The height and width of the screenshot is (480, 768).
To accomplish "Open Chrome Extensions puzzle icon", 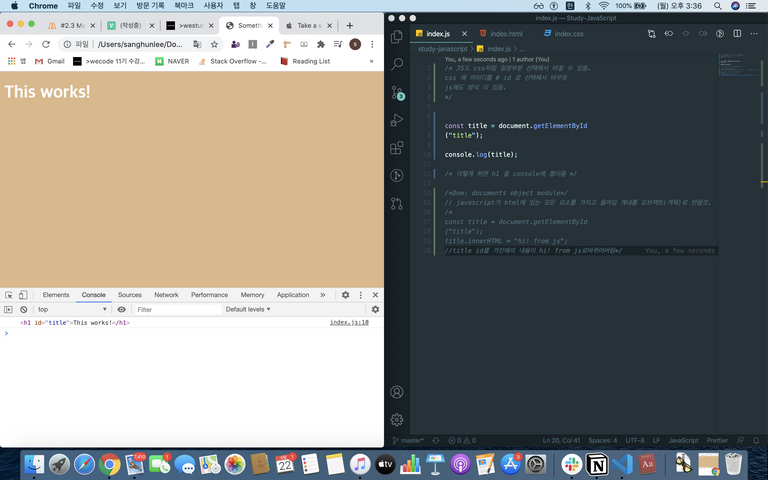I will click(321, 44).
